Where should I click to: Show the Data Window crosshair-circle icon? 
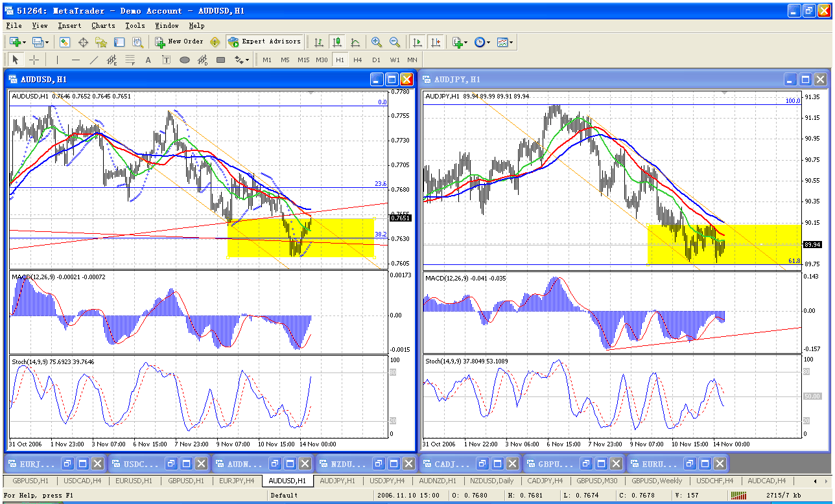point(83,42)
